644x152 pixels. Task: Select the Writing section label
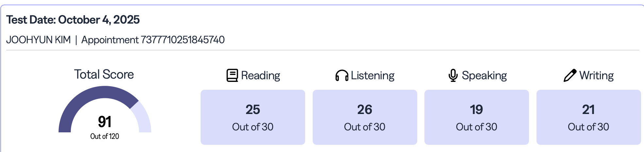pyautogui.click(x=596, y=76)
